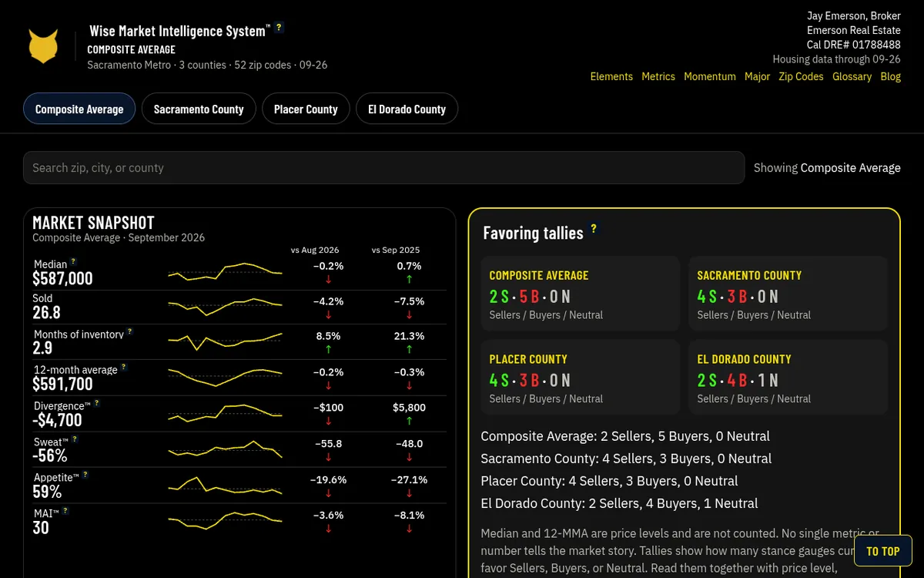Open the 12-month average help icon
This screenshot has width=924, height=578.
coord(123,367)
